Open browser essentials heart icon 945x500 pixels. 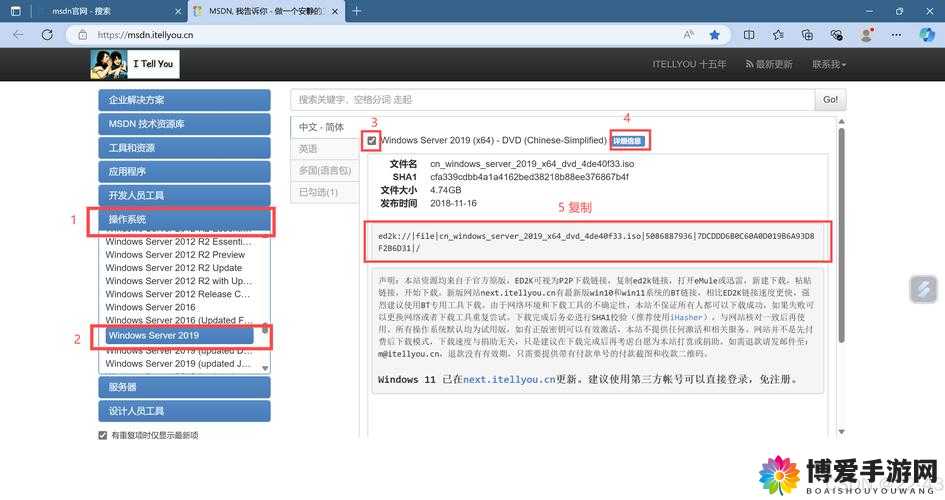pos(837,35)
